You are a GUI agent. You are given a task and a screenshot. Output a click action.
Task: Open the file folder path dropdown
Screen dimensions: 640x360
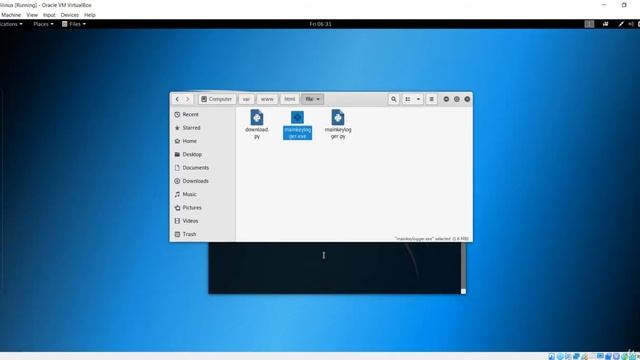[x=313, y=99]
